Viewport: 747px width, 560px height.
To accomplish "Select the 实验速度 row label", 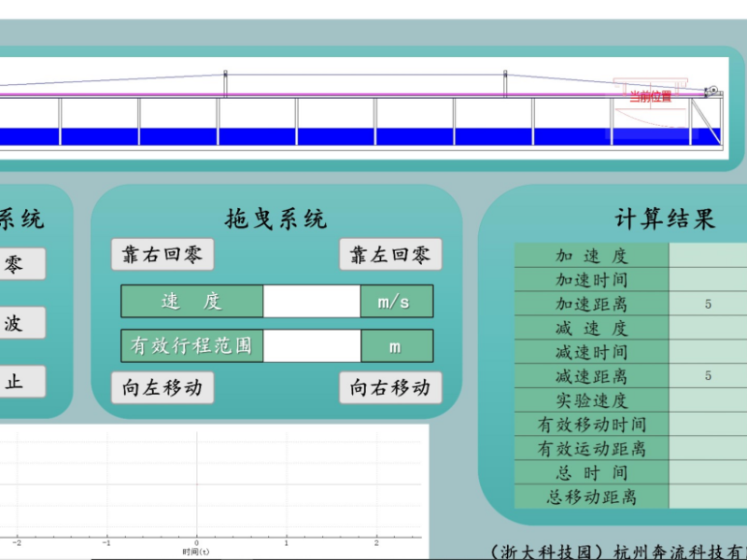I will point(592,400).
